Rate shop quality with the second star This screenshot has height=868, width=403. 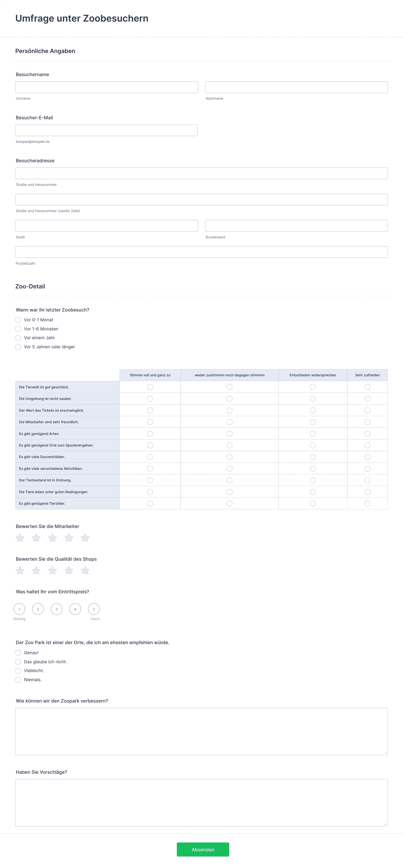point(36,570)
